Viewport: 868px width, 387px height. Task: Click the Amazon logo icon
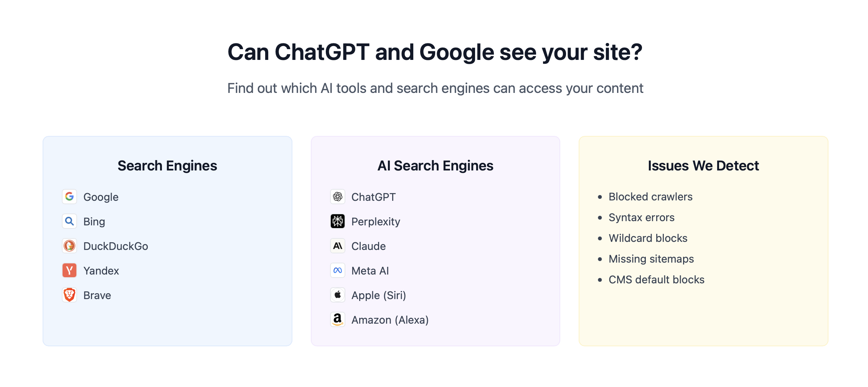[x=338, y=319]
